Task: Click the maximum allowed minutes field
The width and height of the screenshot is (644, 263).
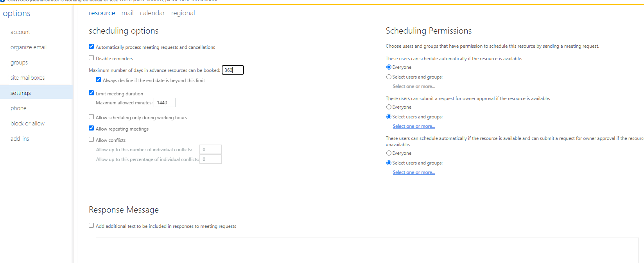Action: tap(164, 102)
